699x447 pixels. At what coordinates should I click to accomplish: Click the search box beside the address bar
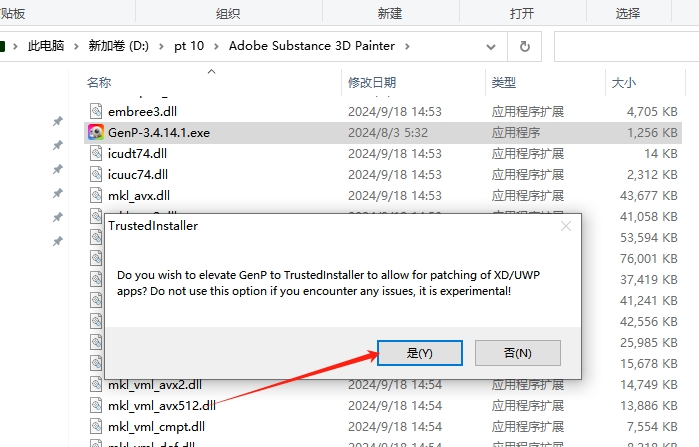626,46
